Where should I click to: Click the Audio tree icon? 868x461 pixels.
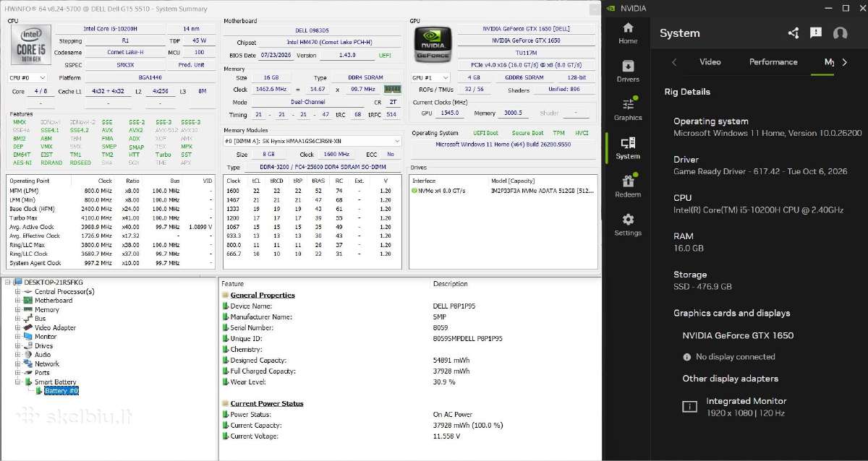pos(28,355)
